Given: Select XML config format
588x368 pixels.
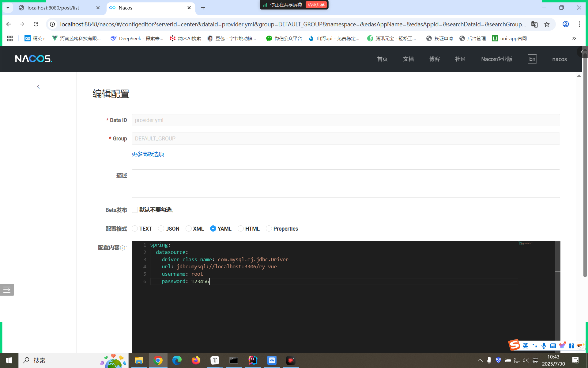Looking at the screenshot, I should 189,228.
